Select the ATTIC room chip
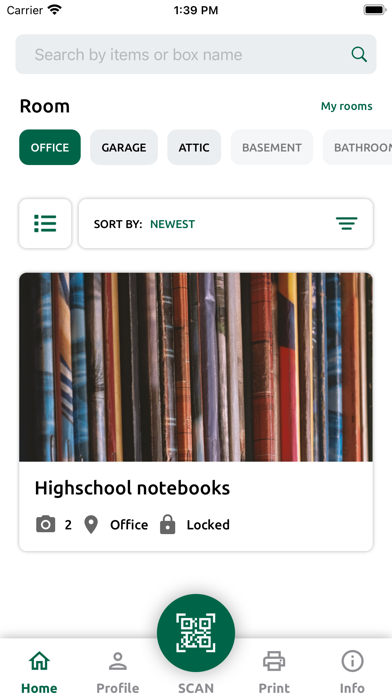The width and height of the screenshot is (392, 696). tap(194, 147)
